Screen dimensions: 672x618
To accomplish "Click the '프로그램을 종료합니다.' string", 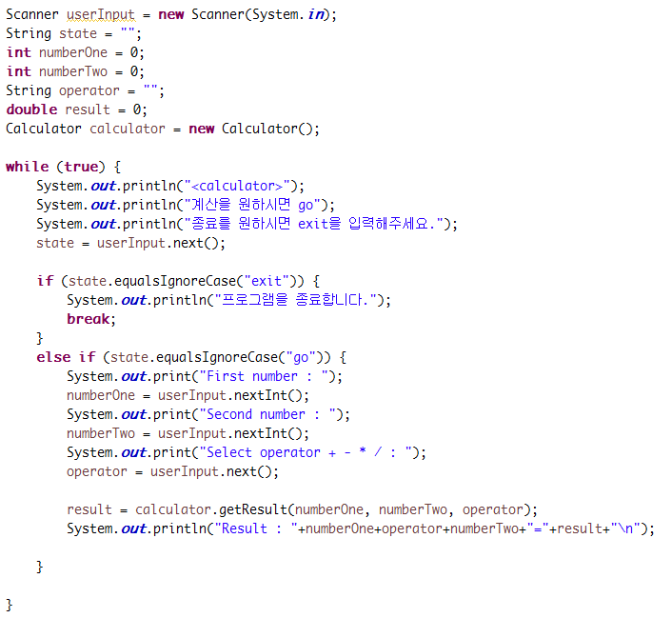I will point(296,300).
